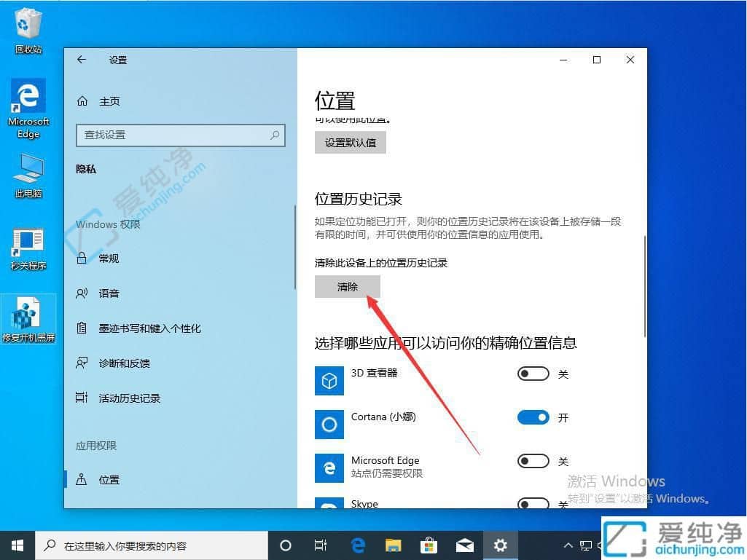Select the 秒关程序 desktop shortcut
Viewport: 747px width, 560px height.
pos(28,249)
